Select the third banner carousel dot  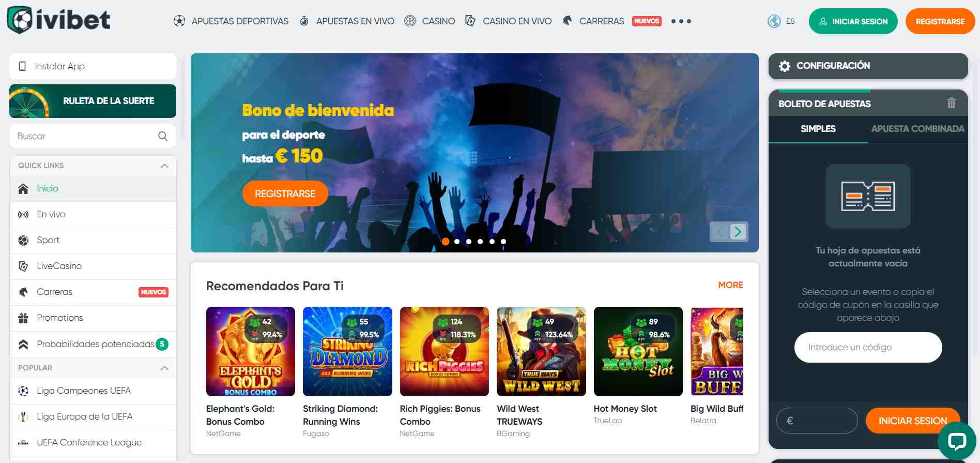[469, 242]
